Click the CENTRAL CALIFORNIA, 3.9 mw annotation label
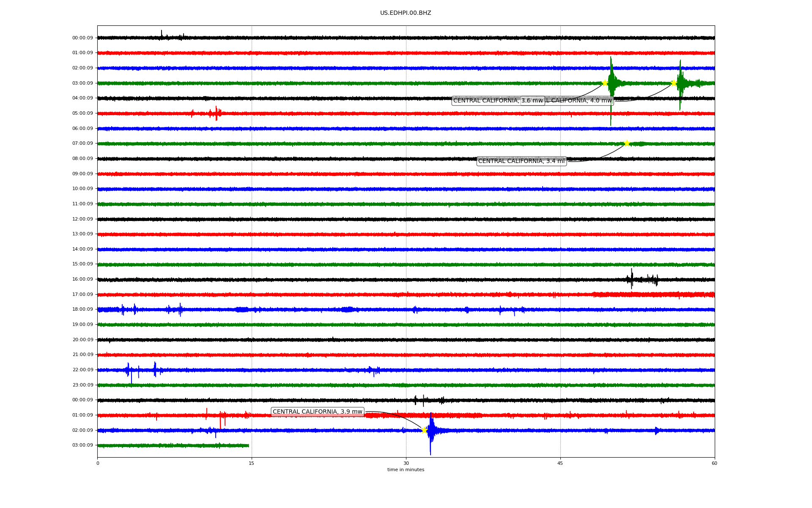This screenshot has height=508, width=812. pos(317,412)
